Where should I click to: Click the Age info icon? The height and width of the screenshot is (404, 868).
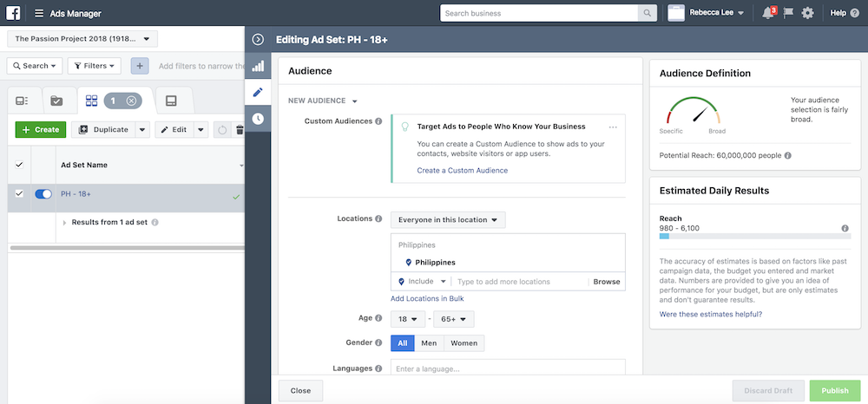[x=378, y=318]
